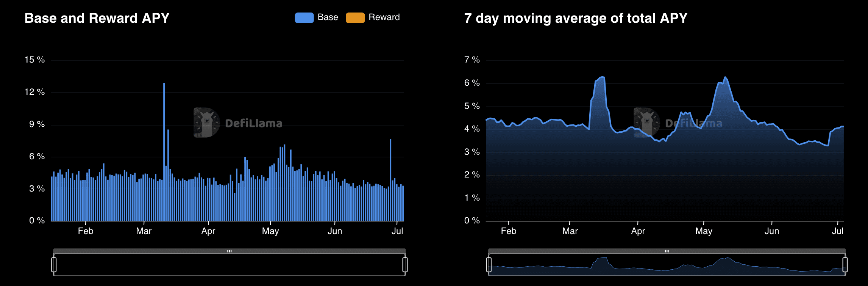The image size is (868, 286).
Task: Click right zoom handle under Base and Reward chart
Action: click(x=405, y=265)
